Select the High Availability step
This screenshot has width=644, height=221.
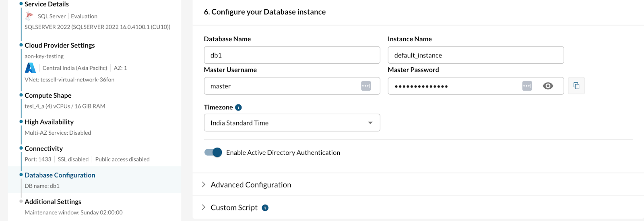coord(49,122)
